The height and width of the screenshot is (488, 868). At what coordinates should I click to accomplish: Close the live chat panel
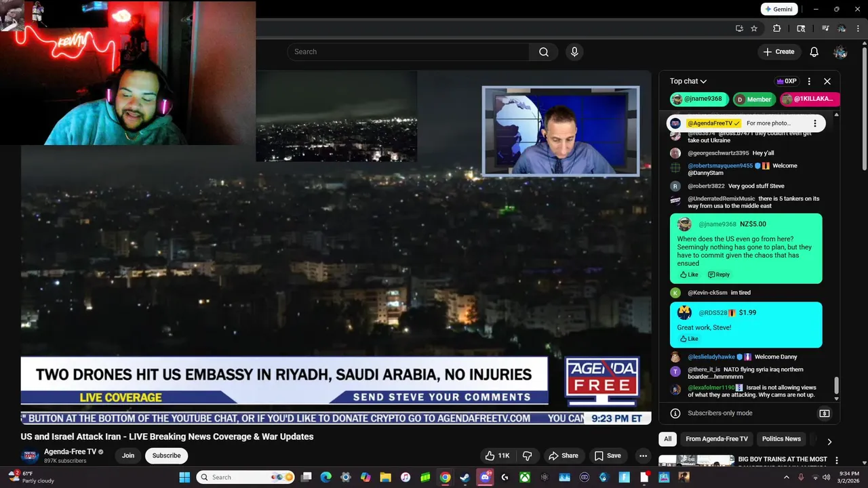pyautogui.click(x=827, y=81)
